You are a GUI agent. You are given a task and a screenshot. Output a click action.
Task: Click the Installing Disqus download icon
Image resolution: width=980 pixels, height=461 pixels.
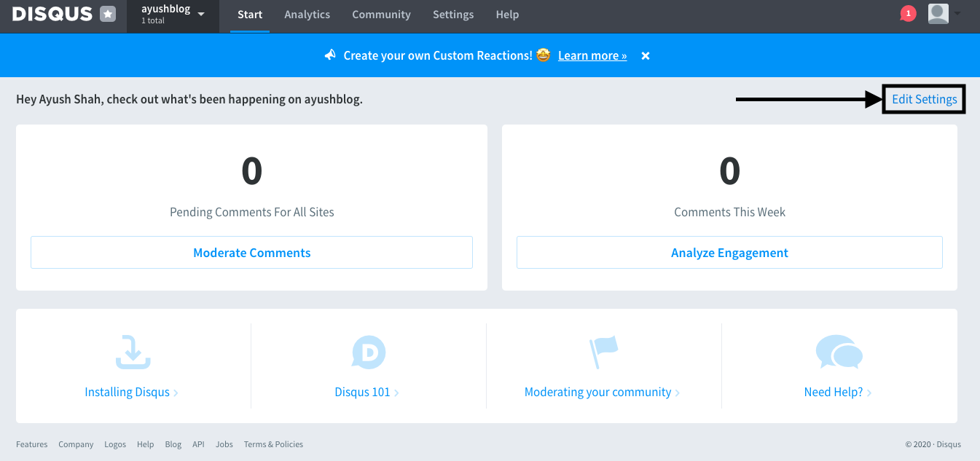pos(133,352)
